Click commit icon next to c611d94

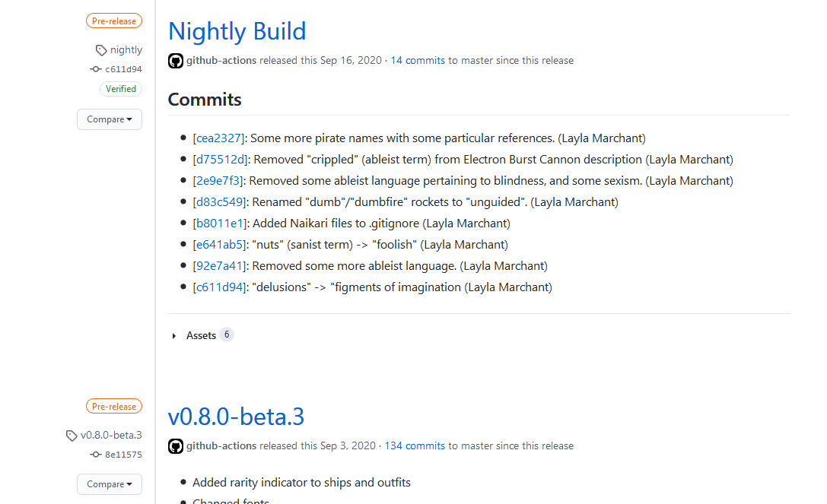pos(96,69)
